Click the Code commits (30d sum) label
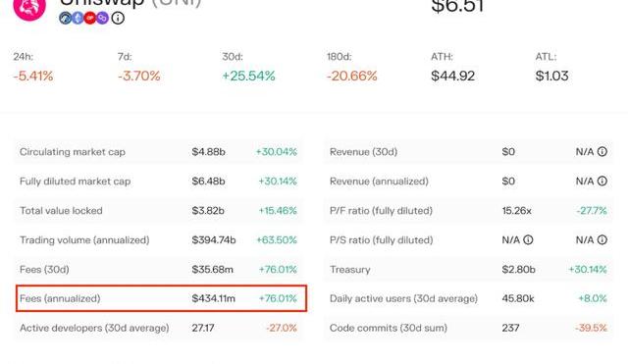628x364 pixels. (389, 328)
